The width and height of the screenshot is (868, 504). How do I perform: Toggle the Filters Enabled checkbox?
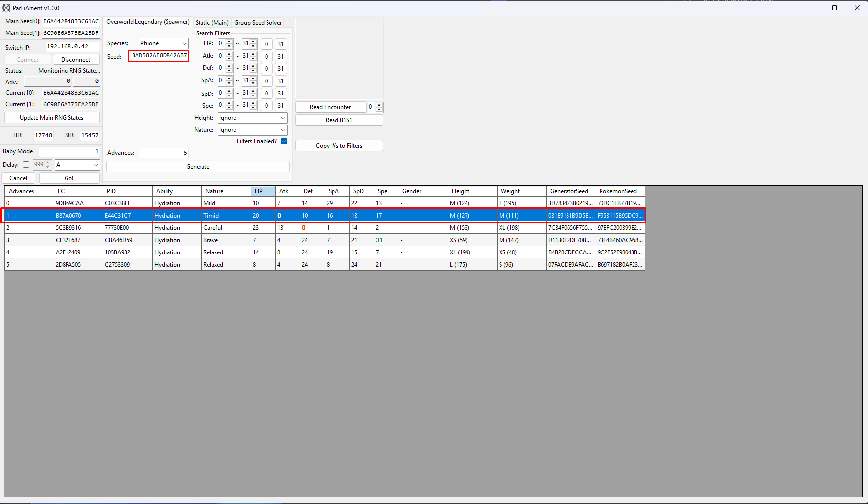284,141
